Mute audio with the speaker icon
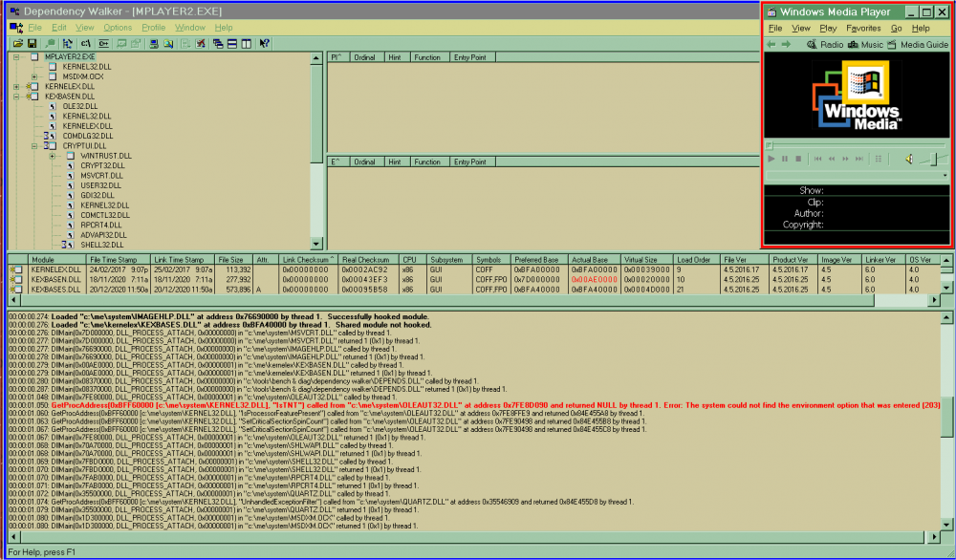This screenshot has height=560, width=956. [909, 161]
